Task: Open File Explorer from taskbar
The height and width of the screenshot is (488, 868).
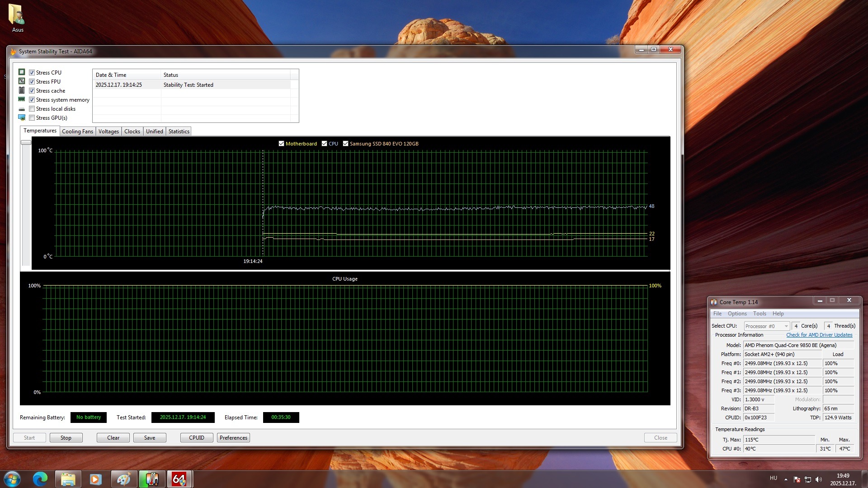Action: coord(68,479)
